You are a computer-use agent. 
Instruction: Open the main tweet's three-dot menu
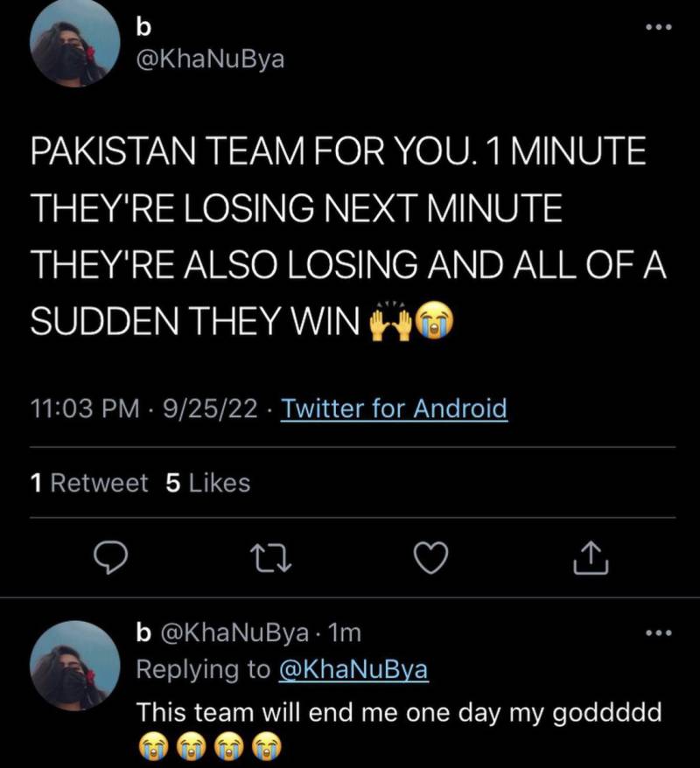point(657,27)
